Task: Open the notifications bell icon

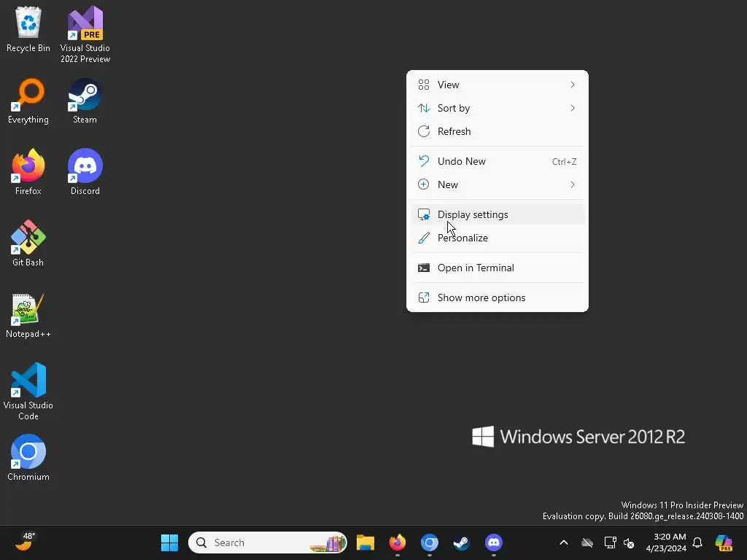Action: (x=697, y=542)
